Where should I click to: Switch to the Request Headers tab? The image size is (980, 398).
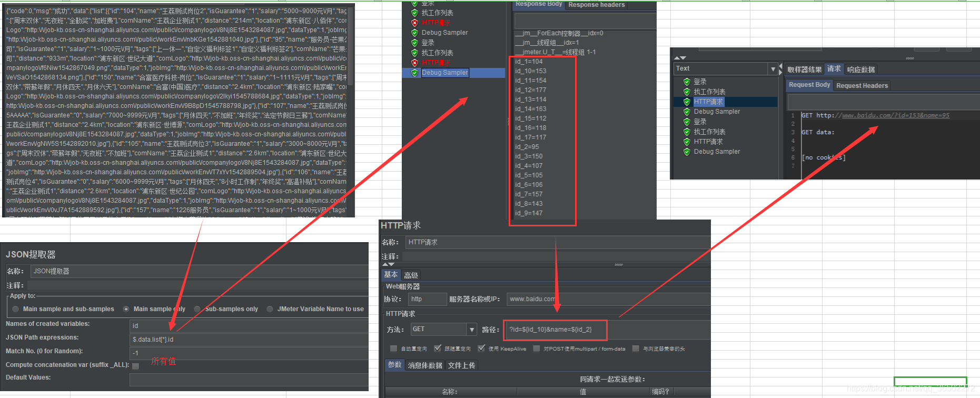coord(862,85)
